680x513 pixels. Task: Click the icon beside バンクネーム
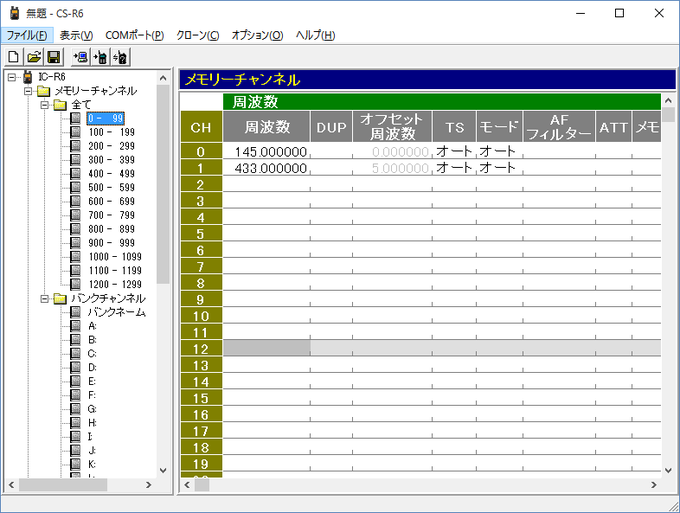tap(75, 312)
